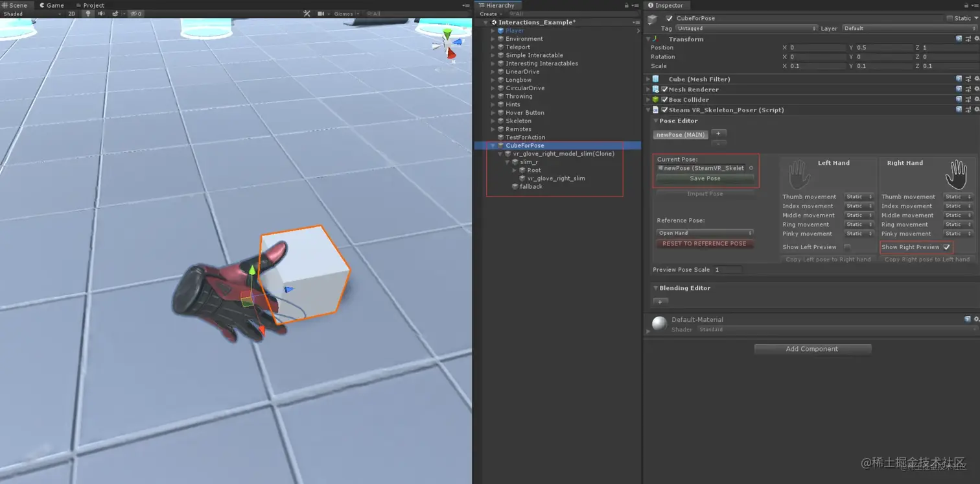Open the Tag dropdown showing Untagged
The width and height of the screenshot is (980, 484).
tap(746, 29)
